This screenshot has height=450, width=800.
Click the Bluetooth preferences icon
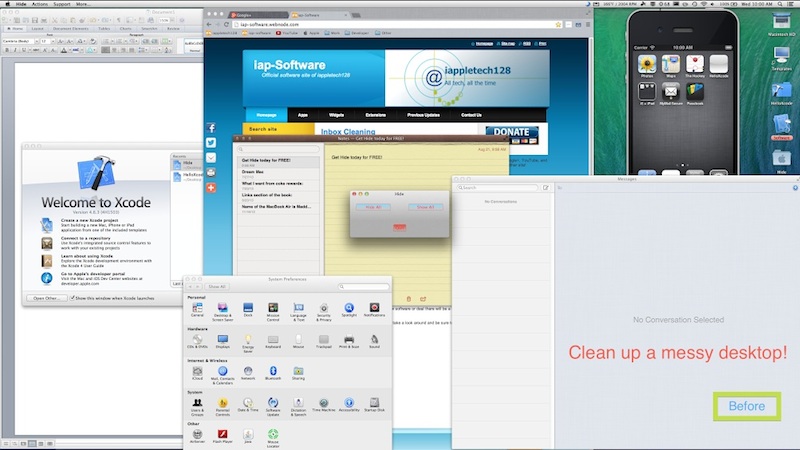click(273, 372)
